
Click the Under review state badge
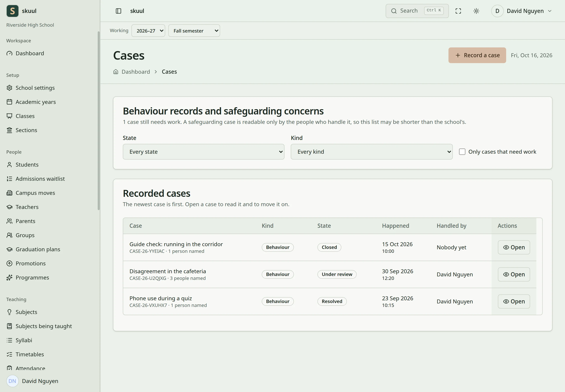337,274
